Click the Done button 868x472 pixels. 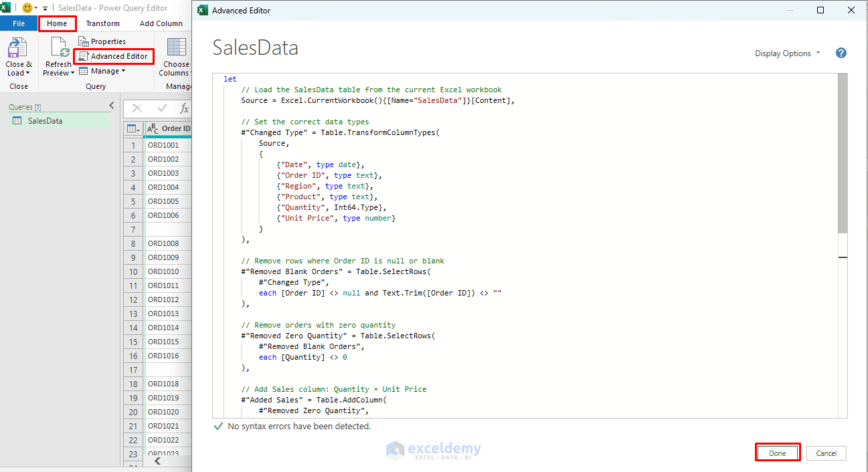778,453
